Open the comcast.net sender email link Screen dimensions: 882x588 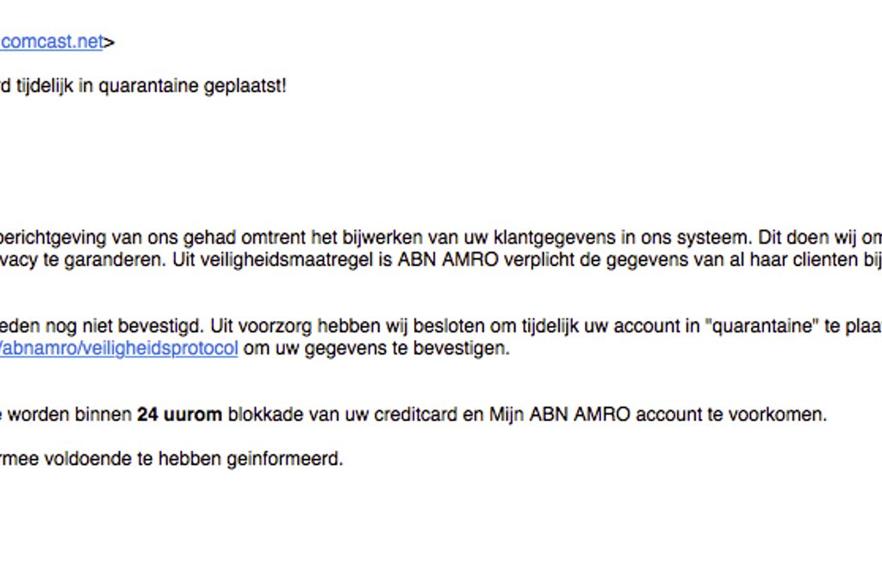(53, 41)
